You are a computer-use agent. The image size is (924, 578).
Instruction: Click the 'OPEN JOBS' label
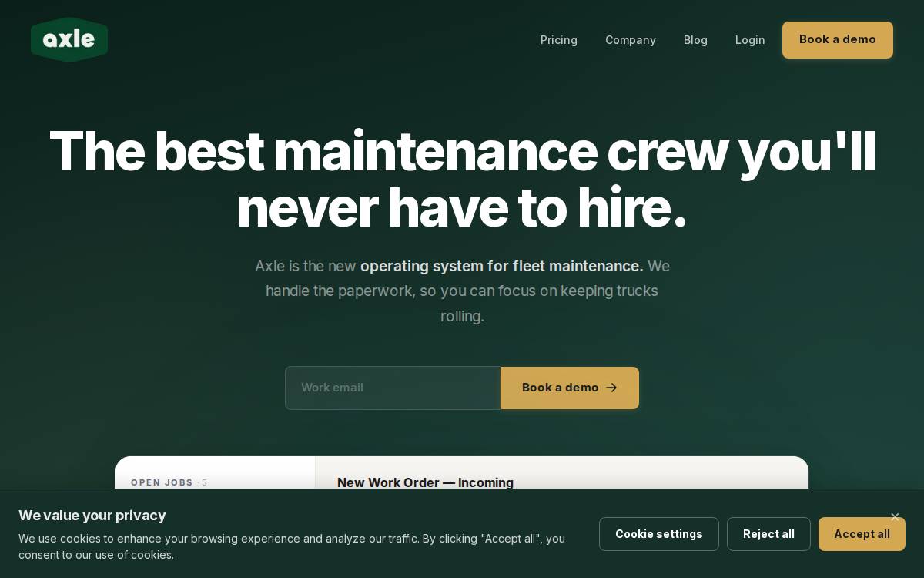(x=162, y=482)
